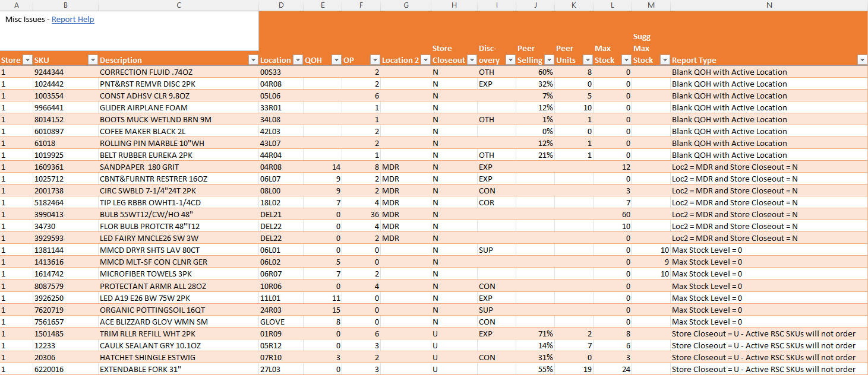Select location cell GLOVE
This screenshot has height=375, width=868.
pyautogui.click(x=281, y=322)
